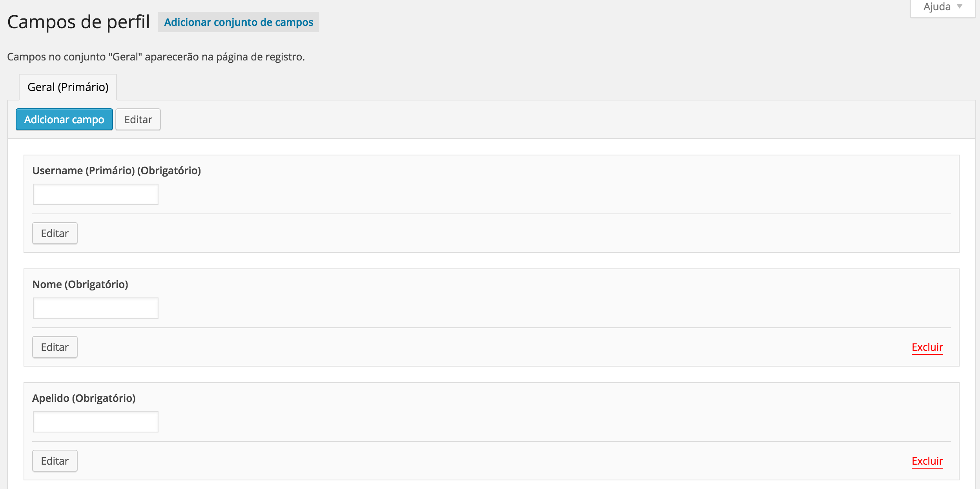Open the Ajuda help dropdown
Screen dimensions: 980x489
point(942,7)
